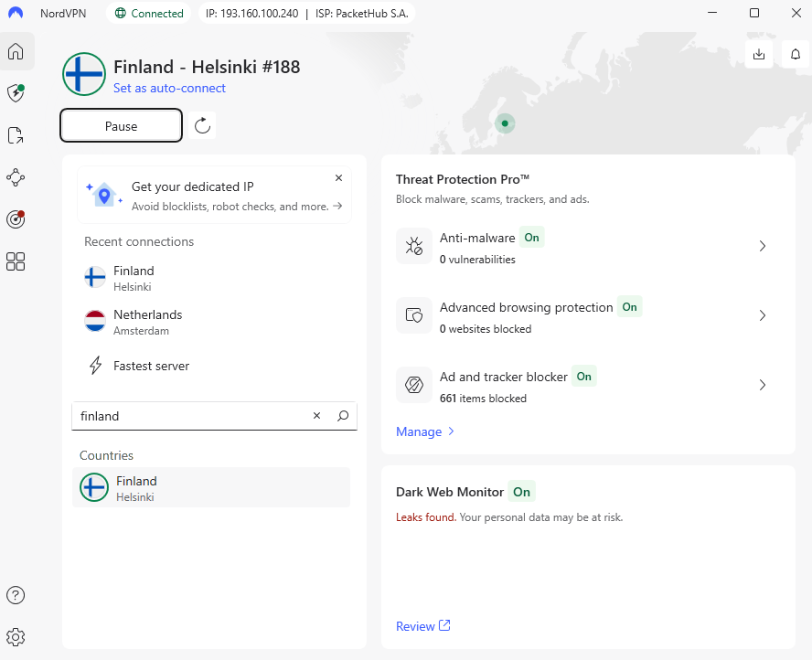The width and height of the screenshot is (812, 660).
Task: Click Ad and tracker blocker On badge
Action: (x=584, y=377)
